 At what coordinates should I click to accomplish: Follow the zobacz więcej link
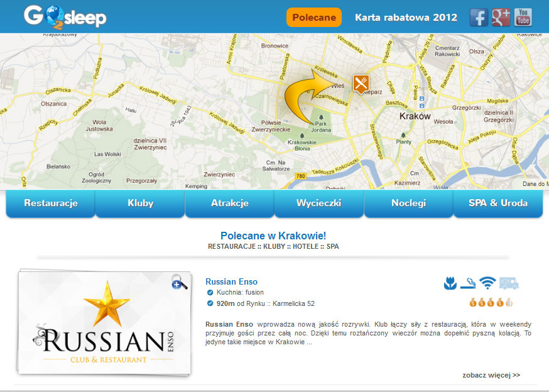click(x=491, y=375)
